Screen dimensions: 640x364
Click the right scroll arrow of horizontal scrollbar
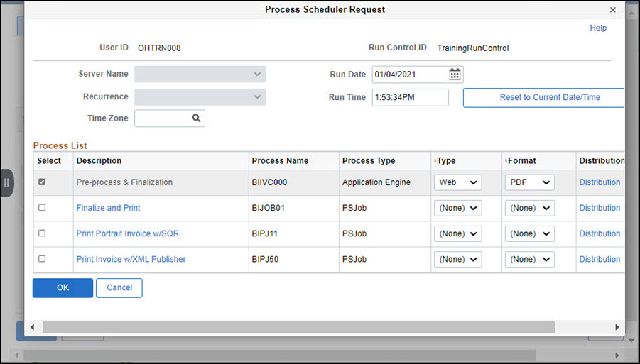pos(617,327)
